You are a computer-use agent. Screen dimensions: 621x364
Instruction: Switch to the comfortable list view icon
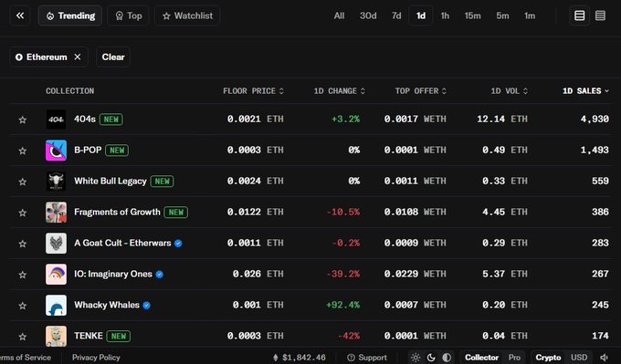[x=579, y=16]
